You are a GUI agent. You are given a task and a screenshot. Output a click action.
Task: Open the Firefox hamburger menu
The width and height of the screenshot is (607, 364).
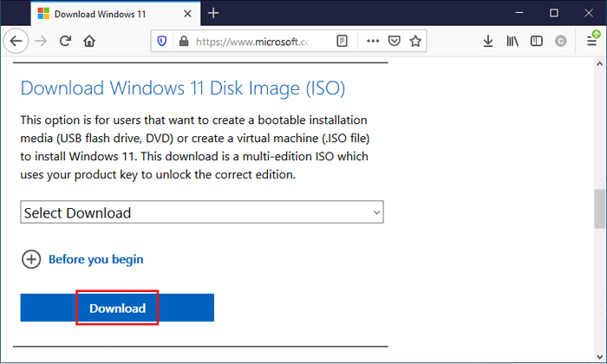[x=592, y=40]
